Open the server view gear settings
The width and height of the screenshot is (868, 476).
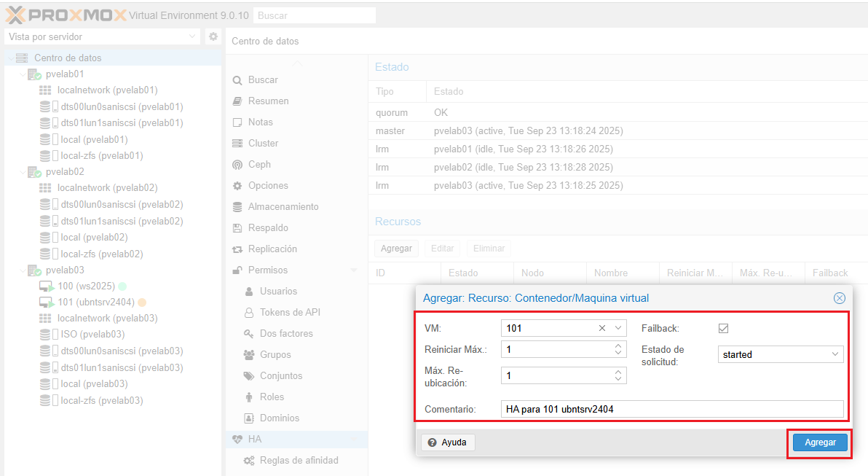click(x=213, y=36)
